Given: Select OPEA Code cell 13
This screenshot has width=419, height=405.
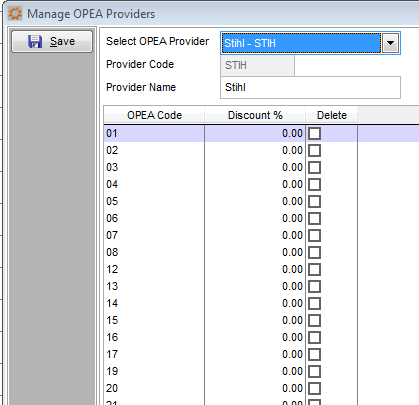Looking at the screenshot, I should [x=154, y=287].
